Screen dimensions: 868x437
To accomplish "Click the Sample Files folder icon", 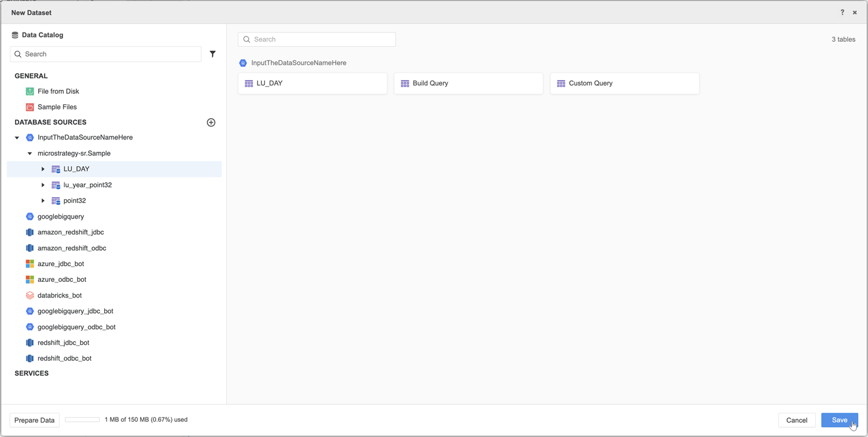I will pyautogui.click(x=30, y=107).
